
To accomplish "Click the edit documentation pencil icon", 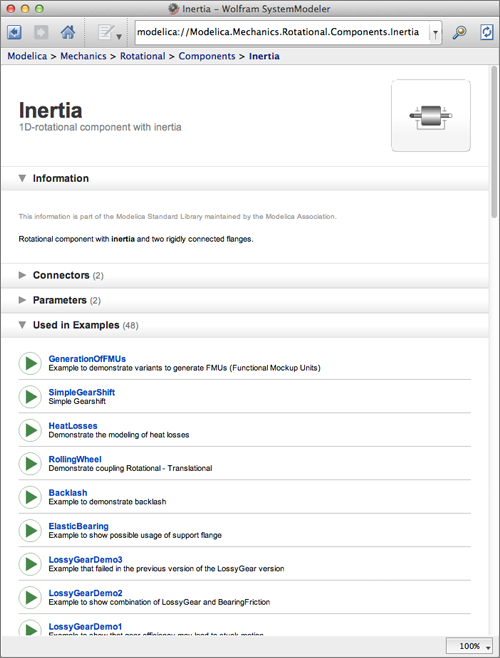I will coord(109,32).
